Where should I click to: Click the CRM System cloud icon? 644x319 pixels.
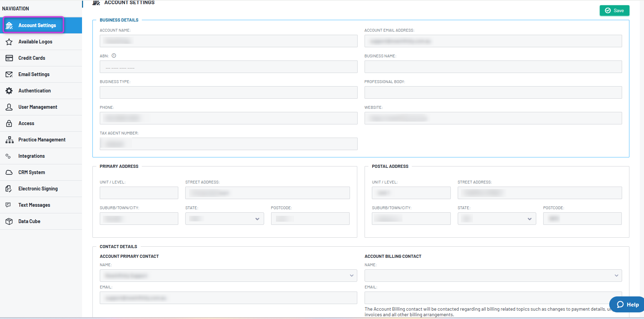9,172
